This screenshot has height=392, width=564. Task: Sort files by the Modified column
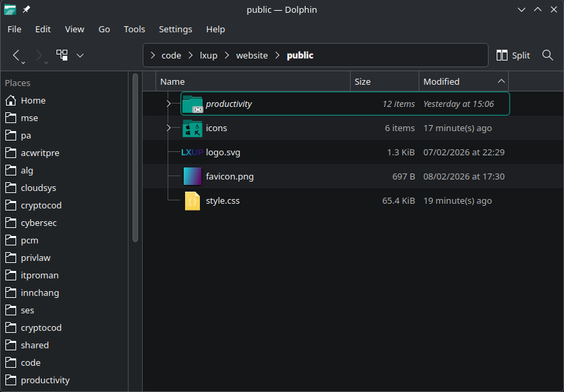coord(442,81)
